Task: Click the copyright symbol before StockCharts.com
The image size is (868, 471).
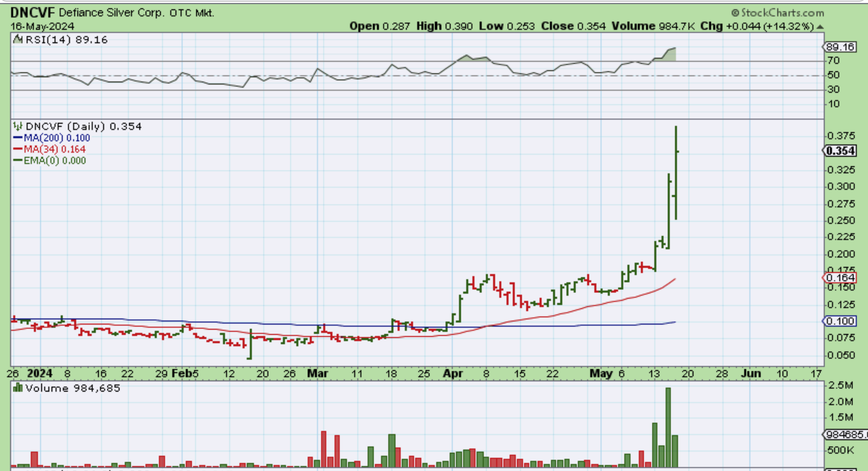Action: [735, 13]
